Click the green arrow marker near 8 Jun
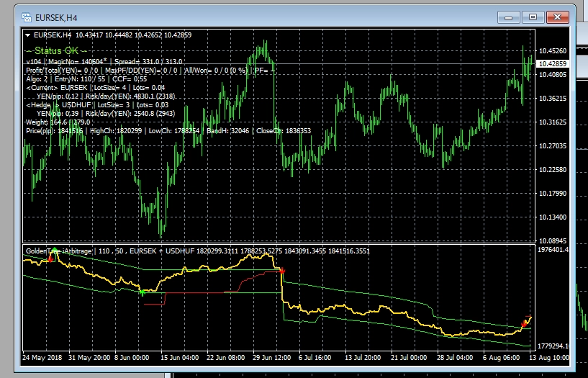 point(142,292)
